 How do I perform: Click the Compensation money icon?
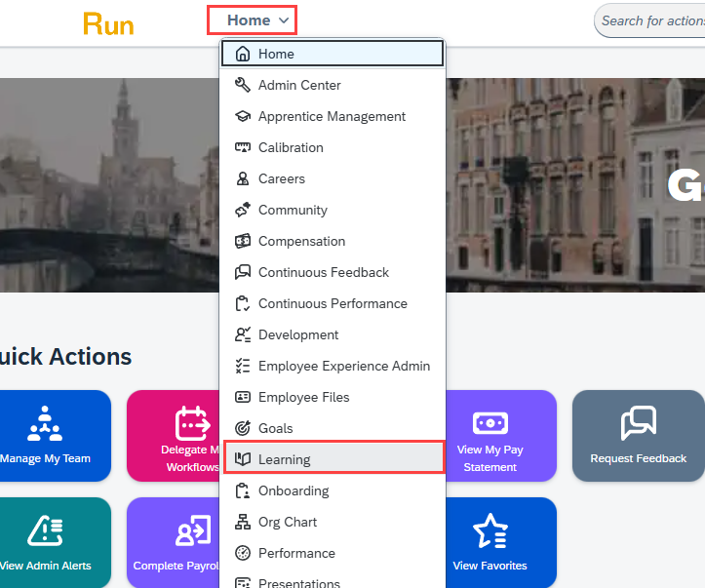pyautogui.click(x=243, y=241)
